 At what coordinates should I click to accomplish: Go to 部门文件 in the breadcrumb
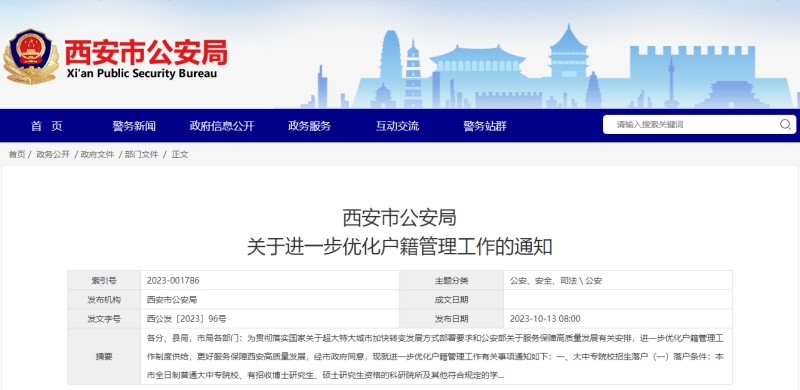click(141, 154)
